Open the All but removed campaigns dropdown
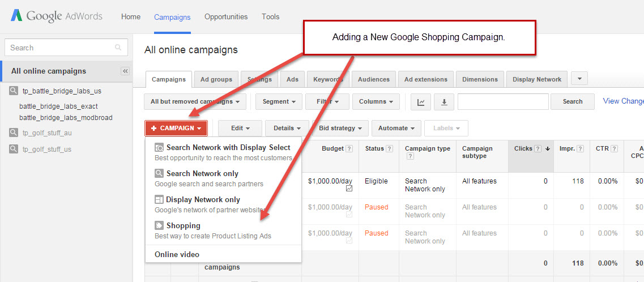 [x=195, y=101]
